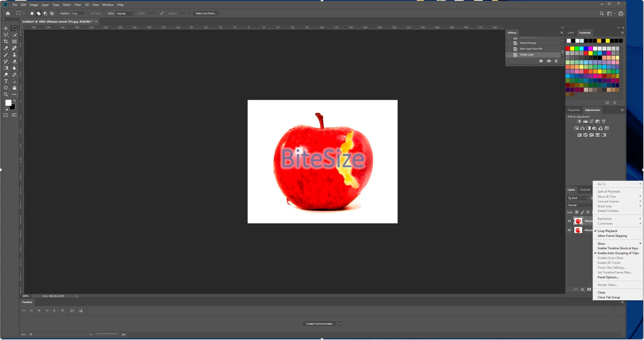The width and height of the screenshot is (644, 340).
Task: Split at playhead scissors icon in Timeline
Action: click(x=72, y=311)
